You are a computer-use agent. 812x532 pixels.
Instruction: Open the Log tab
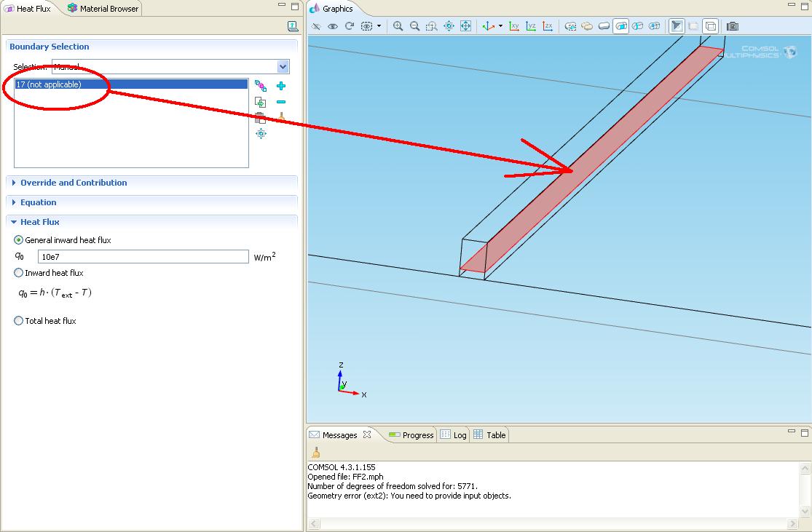[x=459, y=435]
